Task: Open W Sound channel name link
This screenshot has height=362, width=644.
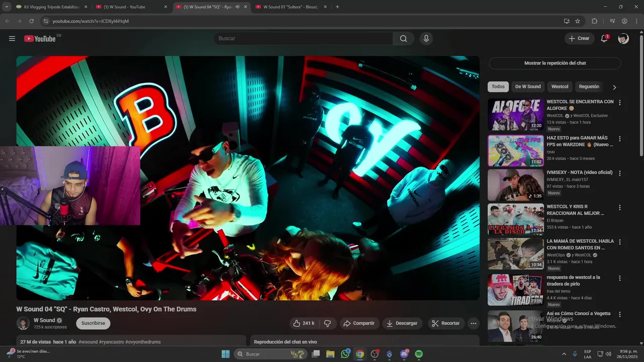Action: pos(44,320)
